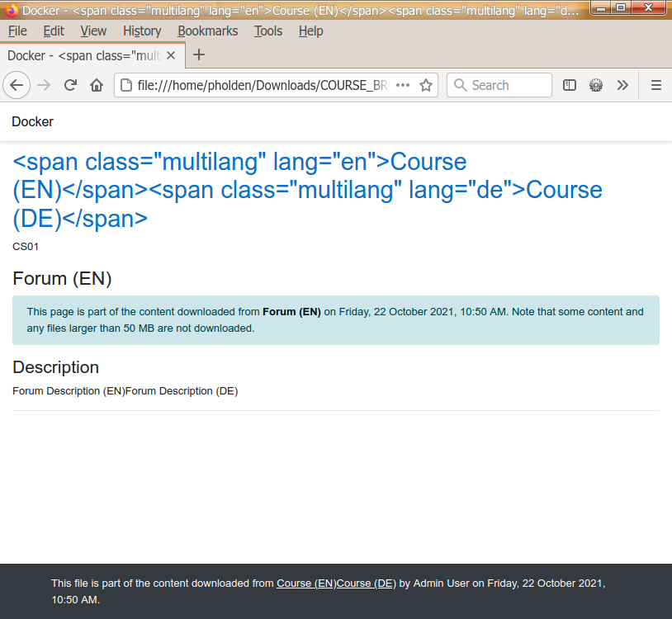Click the Forum Description (EN)Forum Description (DE) text

point(125,391)
